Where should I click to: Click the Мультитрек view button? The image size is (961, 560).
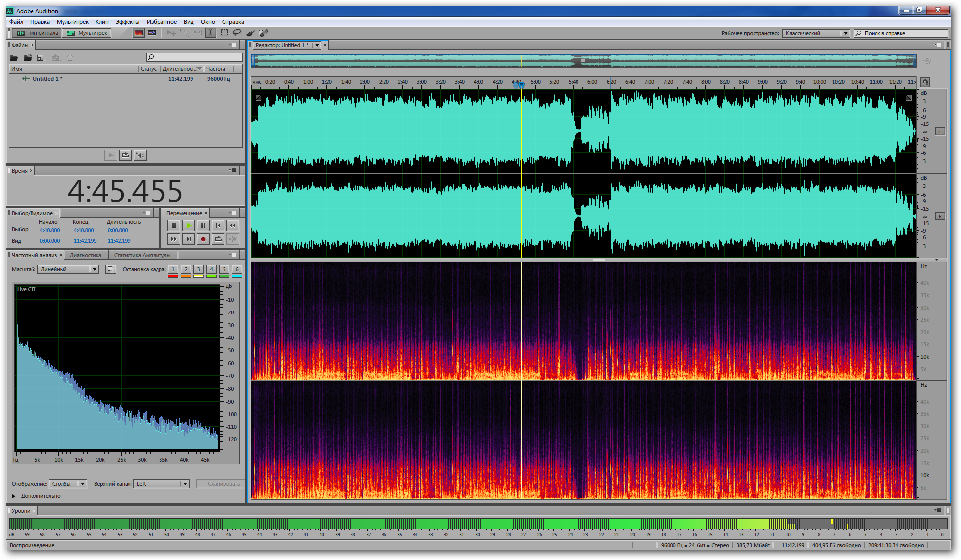pos(87,33)
